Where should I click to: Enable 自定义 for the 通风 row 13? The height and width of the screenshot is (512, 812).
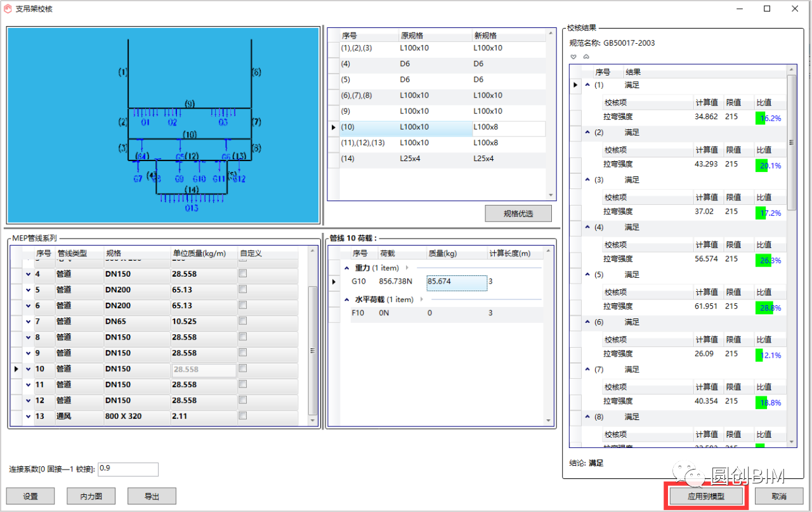pos(242,416)
